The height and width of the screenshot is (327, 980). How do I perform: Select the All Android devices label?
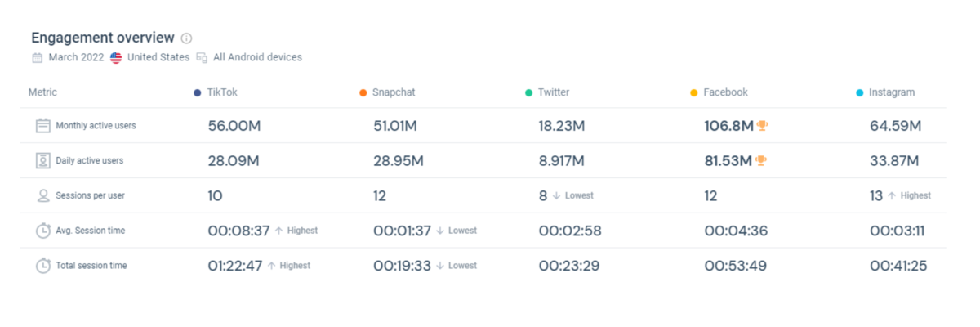coord(257,58)
